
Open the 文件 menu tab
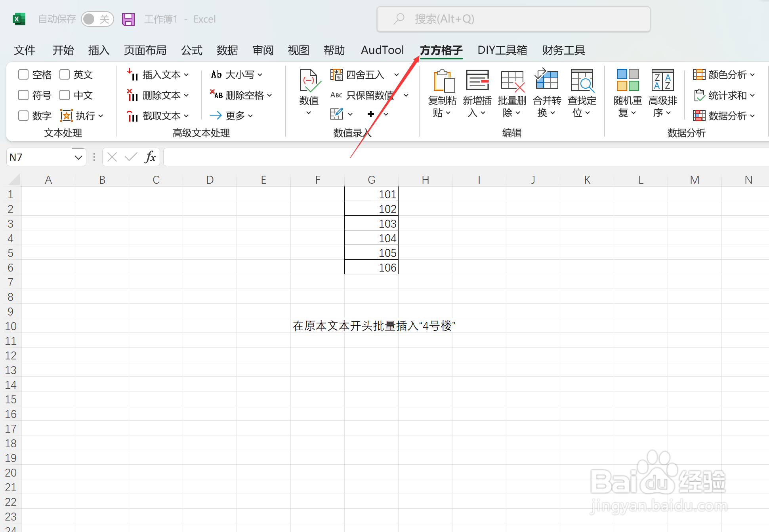tap(25, 50)
